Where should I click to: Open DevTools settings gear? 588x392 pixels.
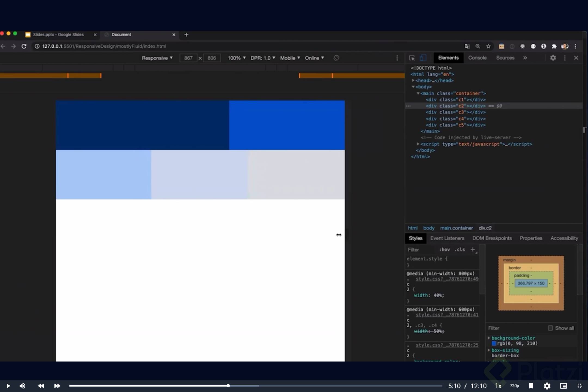[553, 58]
